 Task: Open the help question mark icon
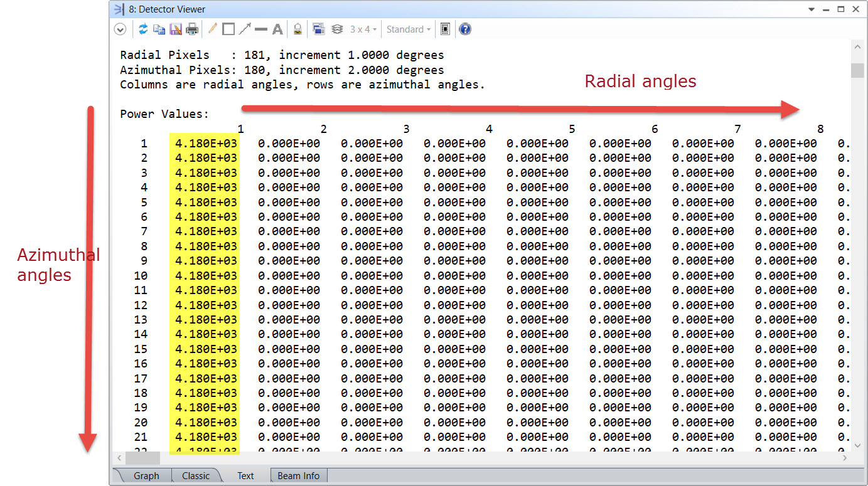[x=465, y=29]
